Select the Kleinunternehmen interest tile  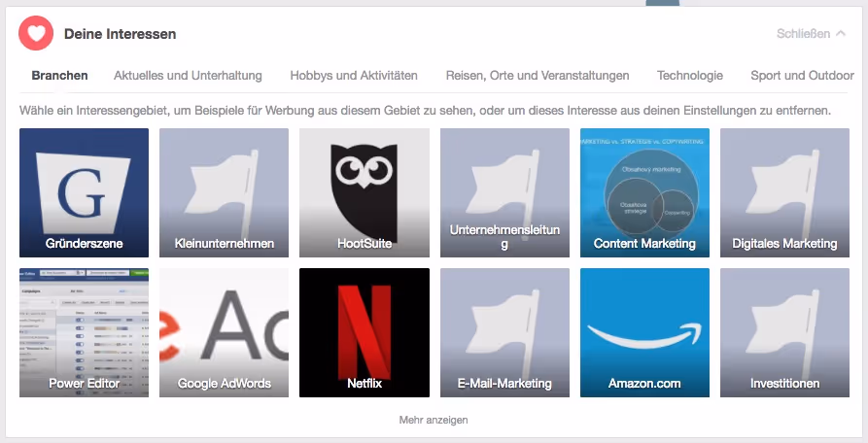click(224, 192)
